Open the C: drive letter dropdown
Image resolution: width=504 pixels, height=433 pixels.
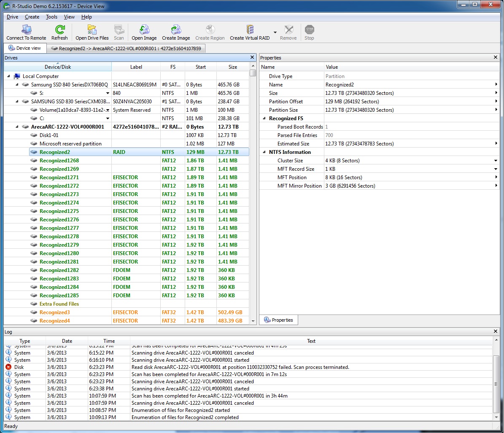pos(108,118)
